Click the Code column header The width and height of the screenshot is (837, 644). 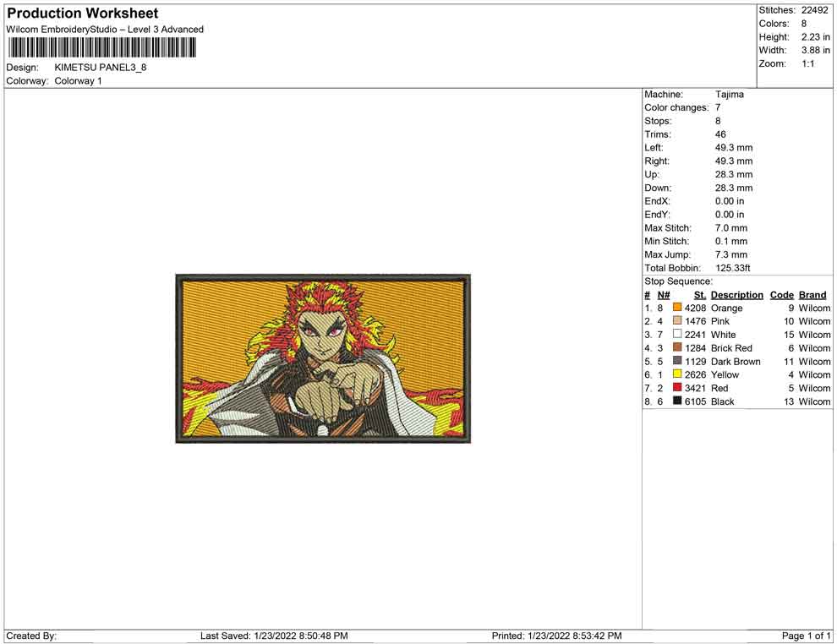point(782,294)
